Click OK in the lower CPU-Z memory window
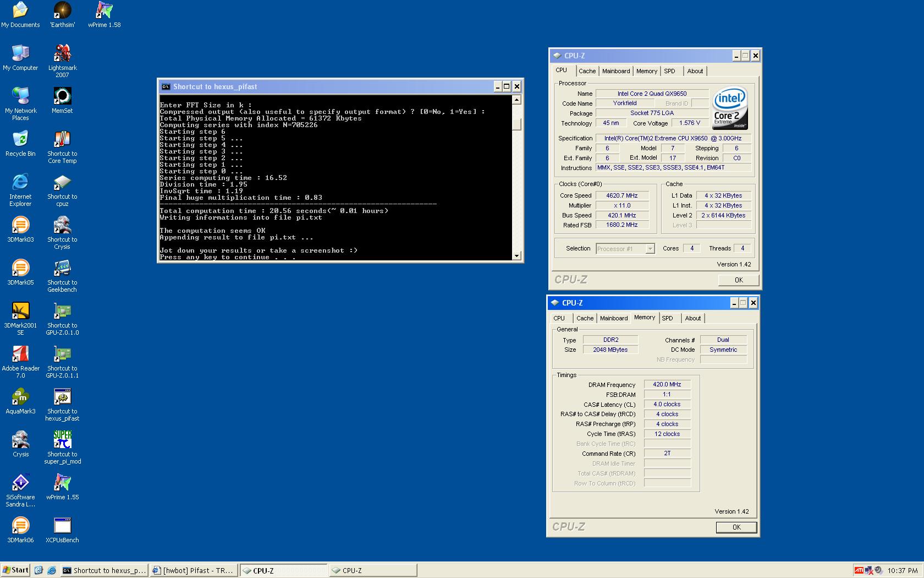The height and width of the screenshot is (578, 924). [x=736, y=527]
